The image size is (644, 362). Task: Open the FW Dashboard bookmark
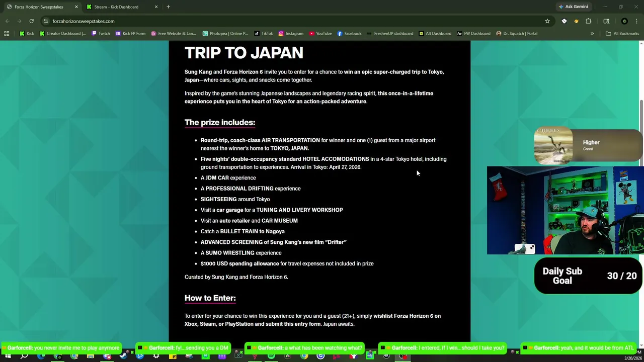(473, 34)
